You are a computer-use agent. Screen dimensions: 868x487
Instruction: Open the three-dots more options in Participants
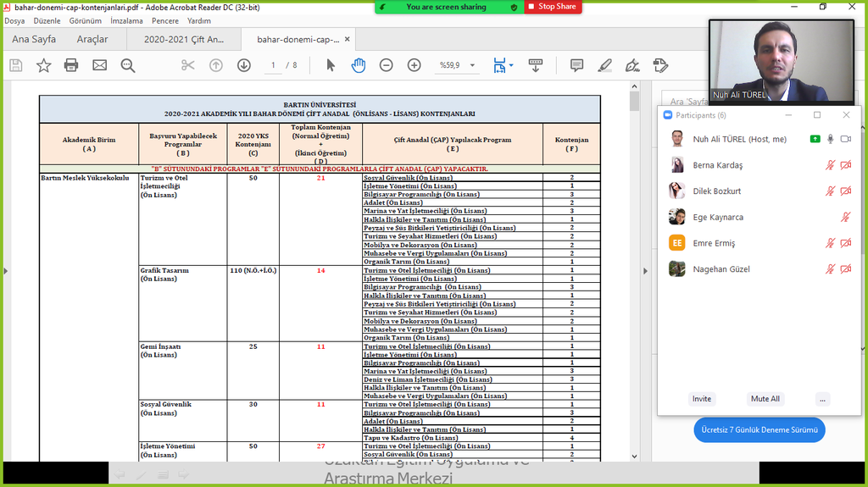[x=823, y=399]
